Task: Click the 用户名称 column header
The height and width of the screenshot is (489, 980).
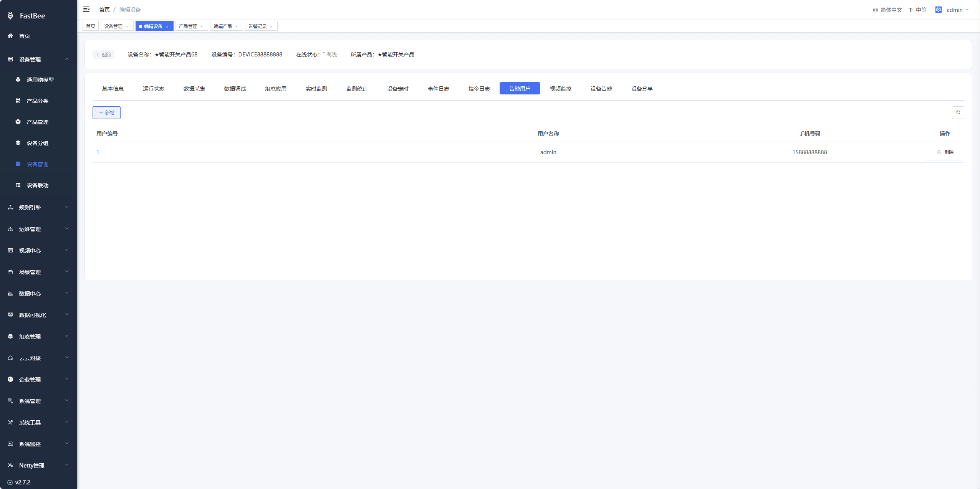Action: tap(548, 134)
